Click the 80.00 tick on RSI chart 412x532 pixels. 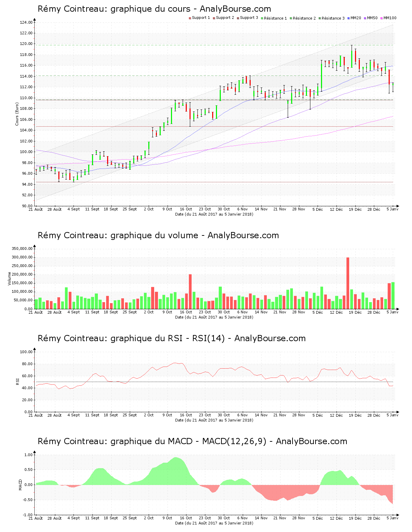tap(27, 364)
